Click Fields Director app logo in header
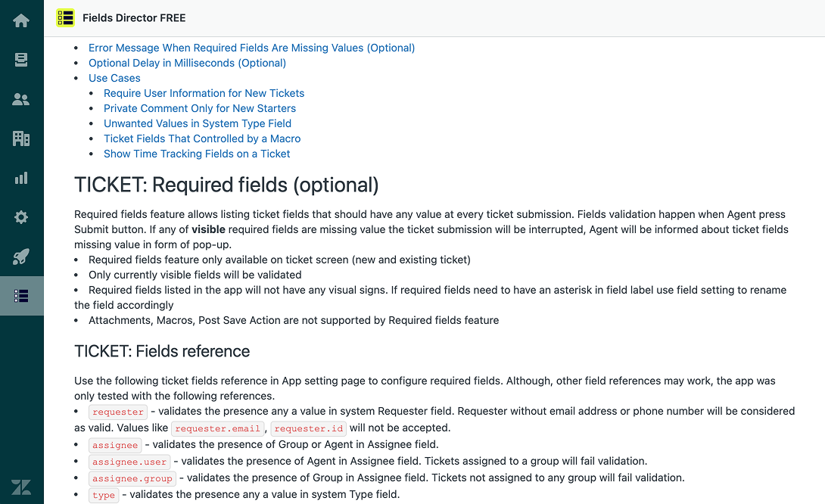The image size is (825, 504). pyautogui.click(x=66, y=18)
